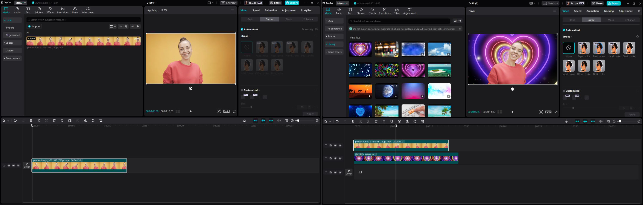The image size is (644, 205).
Task: Toggle eye visibility on production_id track in right timeline
Action: [335, 145]
